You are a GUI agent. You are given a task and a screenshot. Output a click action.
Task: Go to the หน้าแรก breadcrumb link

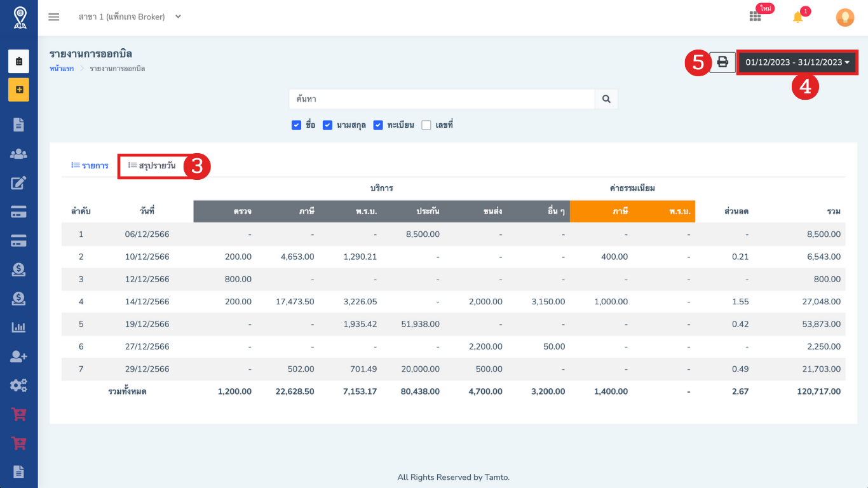coord(62,69)
